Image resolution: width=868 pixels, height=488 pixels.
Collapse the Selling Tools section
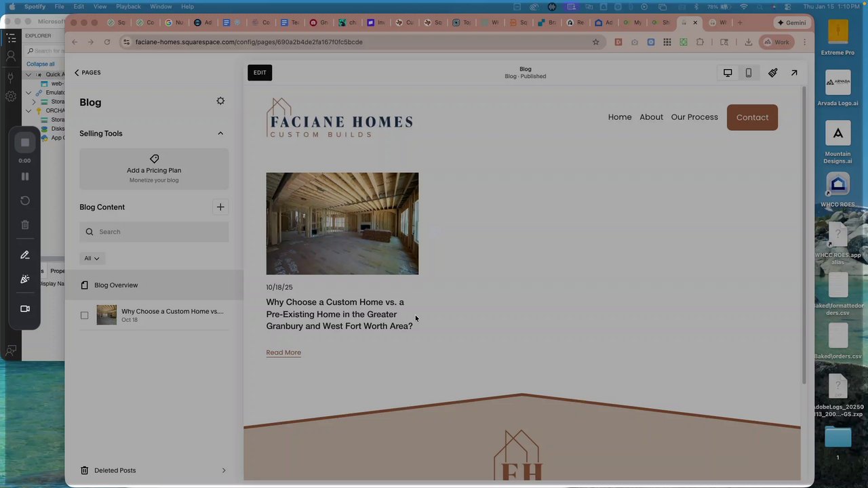tap(220, 134)
